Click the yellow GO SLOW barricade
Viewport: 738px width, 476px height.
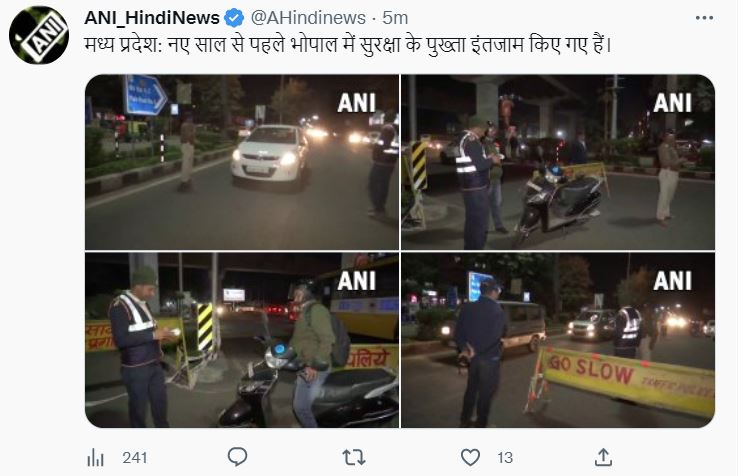[x=625, y=380]
